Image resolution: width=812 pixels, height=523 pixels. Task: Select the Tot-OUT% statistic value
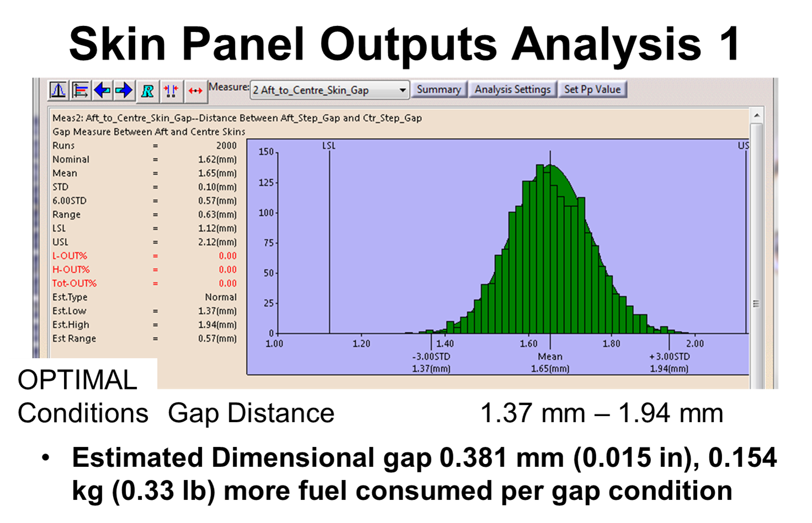(x=227, y=283)
